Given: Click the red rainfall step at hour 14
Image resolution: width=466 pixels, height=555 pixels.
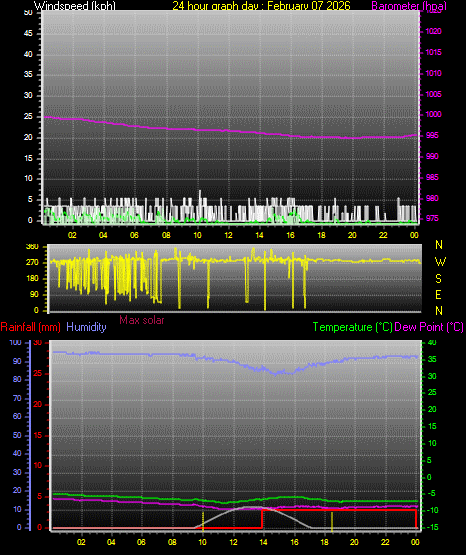Looking at the screenshot, I should [262, 519].
